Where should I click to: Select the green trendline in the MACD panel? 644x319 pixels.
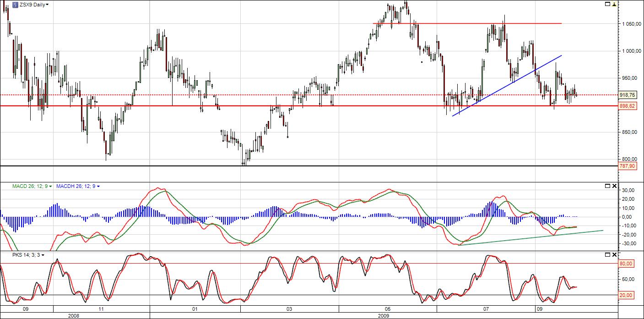(x=531, y=237)
